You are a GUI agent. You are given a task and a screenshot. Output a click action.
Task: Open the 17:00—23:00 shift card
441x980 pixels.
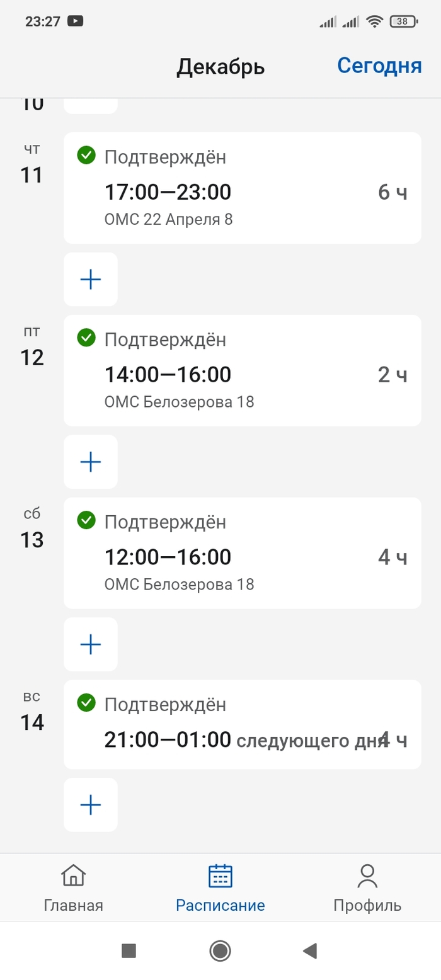click(x=242, y=188)
